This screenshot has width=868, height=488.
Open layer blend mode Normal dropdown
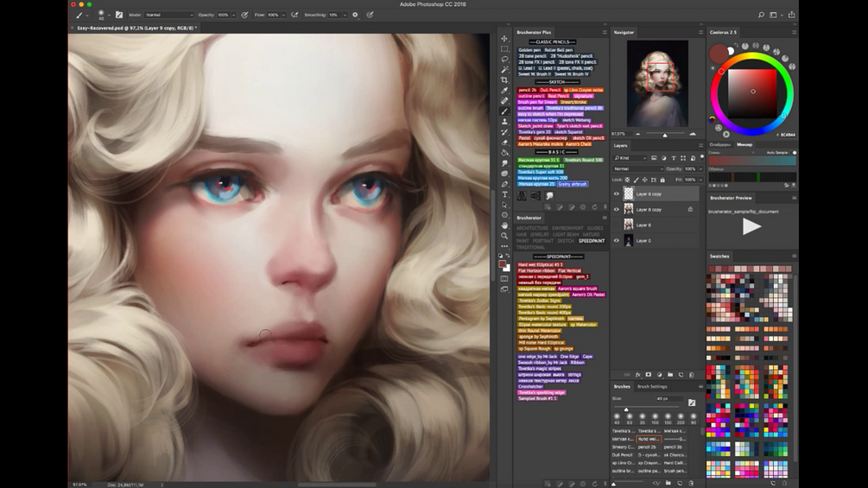click(638, 168)
